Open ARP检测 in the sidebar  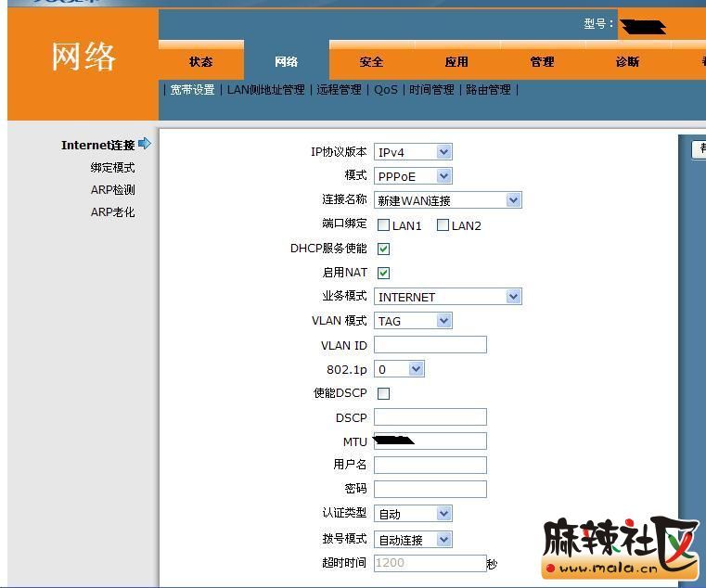point(112,190)
